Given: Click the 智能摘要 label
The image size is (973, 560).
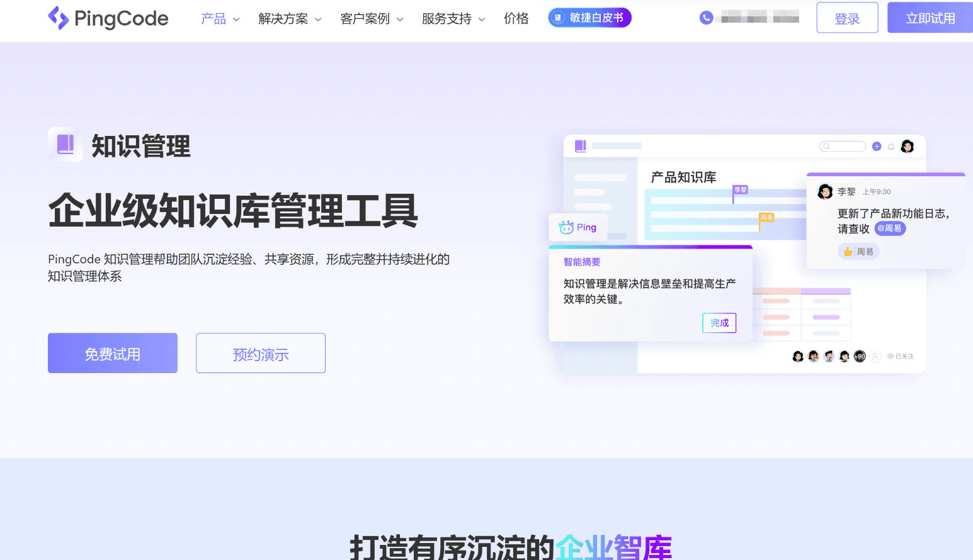Looking at the screenshot, I should [582, 262].
